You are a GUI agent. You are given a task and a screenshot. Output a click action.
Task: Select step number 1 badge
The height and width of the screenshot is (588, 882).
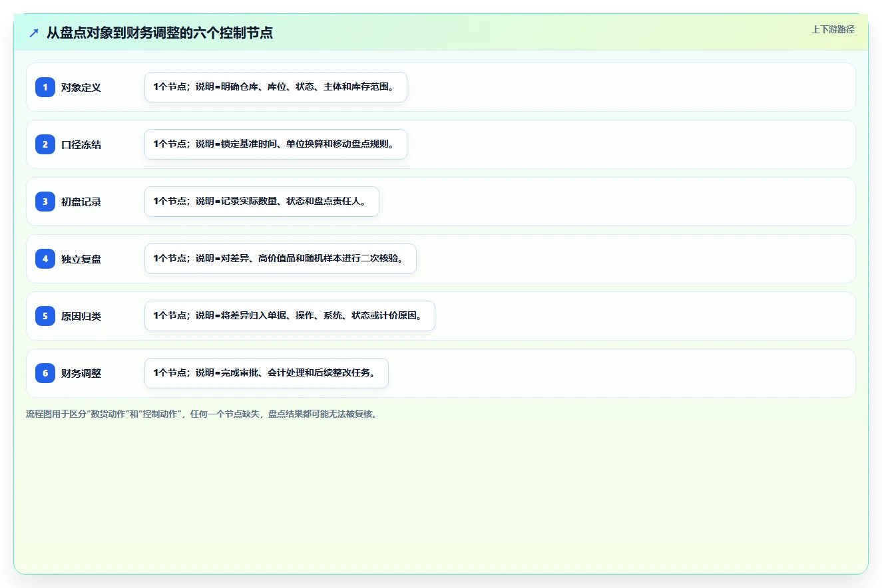pyautogui.click(x=45, y=87)
